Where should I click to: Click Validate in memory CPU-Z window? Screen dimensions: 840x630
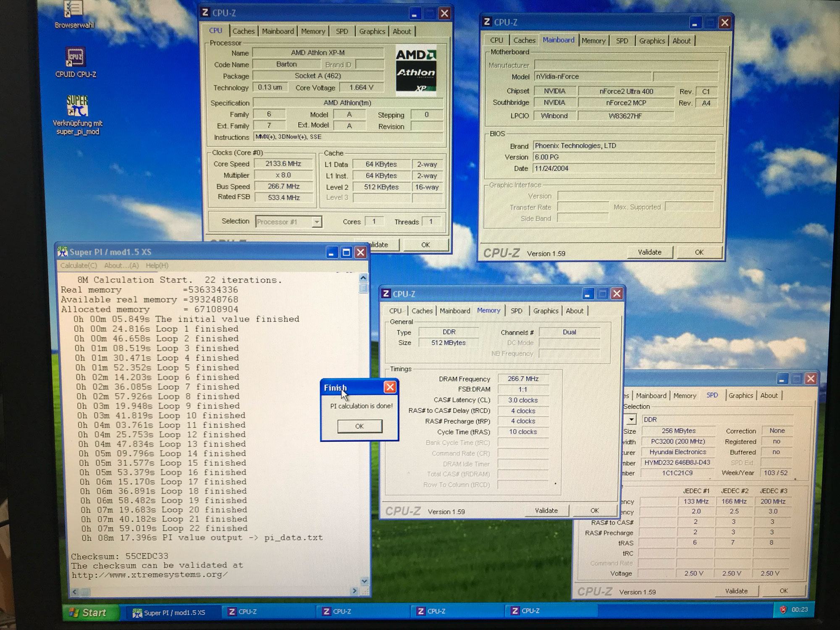point(546,510)
